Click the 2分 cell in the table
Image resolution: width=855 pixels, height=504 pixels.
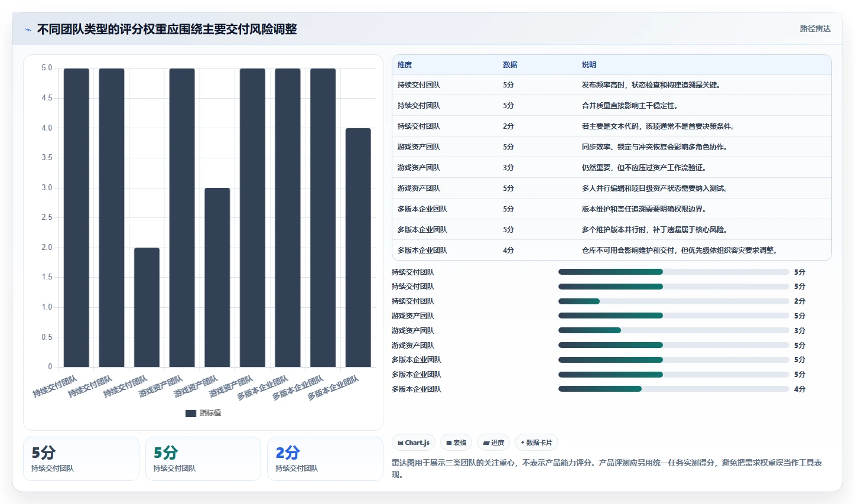508,126
